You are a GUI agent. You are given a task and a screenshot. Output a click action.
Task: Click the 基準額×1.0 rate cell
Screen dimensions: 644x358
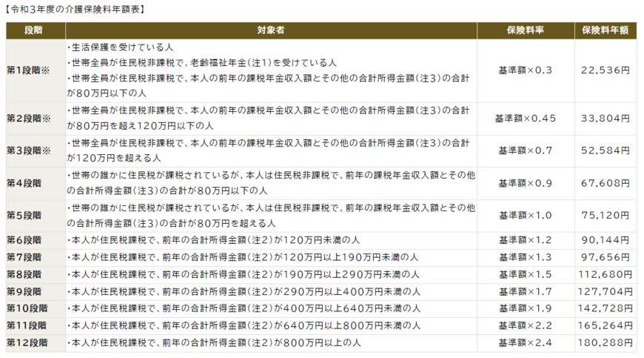[525, 215]
